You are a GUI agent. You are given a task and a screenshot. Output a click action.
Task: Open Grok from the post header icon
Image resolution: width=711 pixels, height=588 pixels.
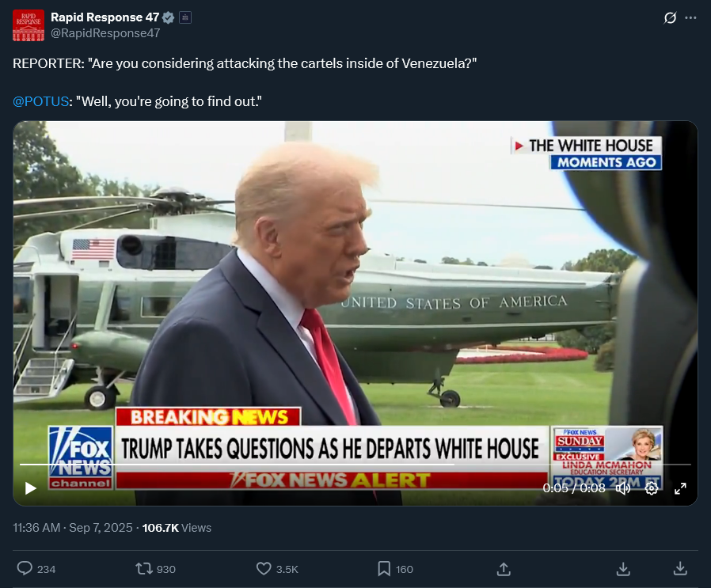pos(670,17)
